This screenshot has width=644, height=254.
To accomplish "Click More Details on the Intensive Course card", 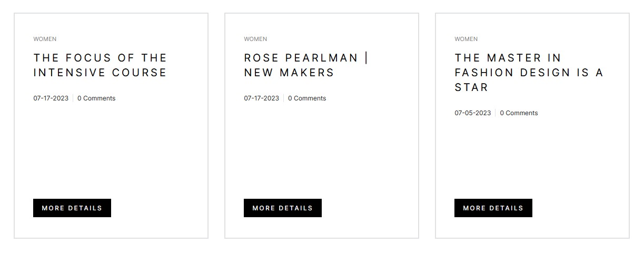I will [x=72, y=208].
